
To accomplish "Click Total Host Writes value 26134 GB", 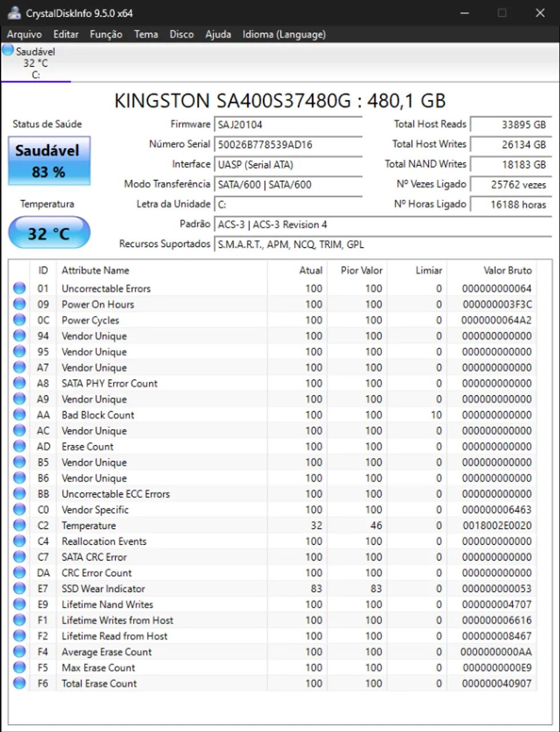I will coord(511,145).
